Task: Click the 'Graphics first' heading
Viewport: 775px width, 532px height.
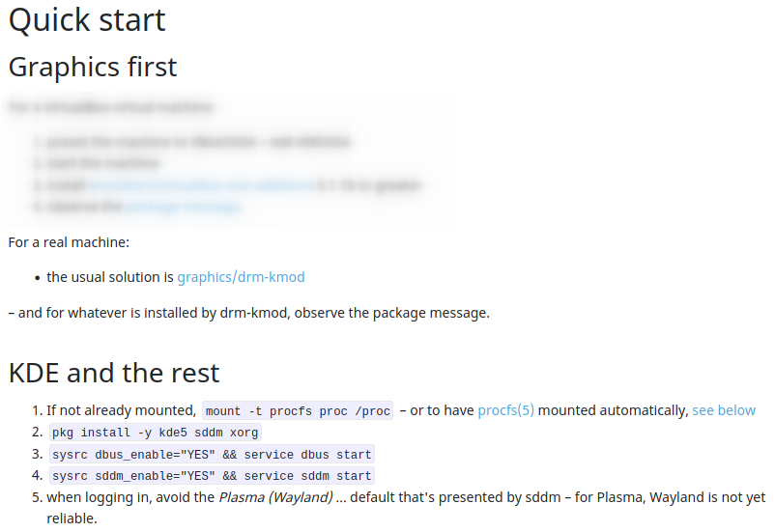Action: click(93, 67)
